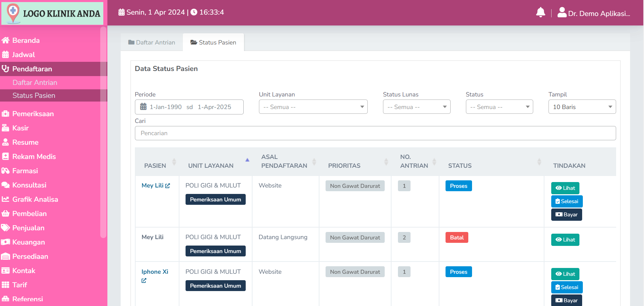Focus the Pencarian search field
The image size is (644, 306).
pyautogui.click(x=375, y=133)
